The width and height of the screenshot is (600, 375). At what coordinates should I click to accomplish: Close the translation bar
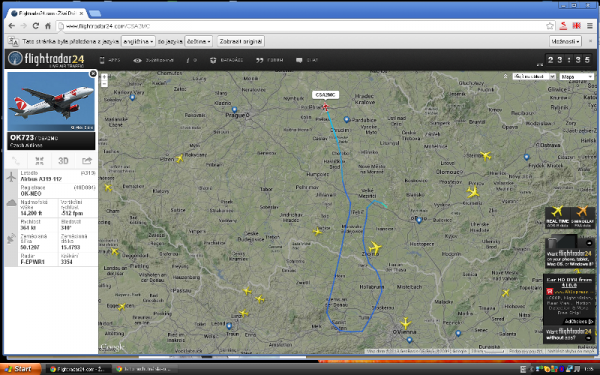point(590,41)
